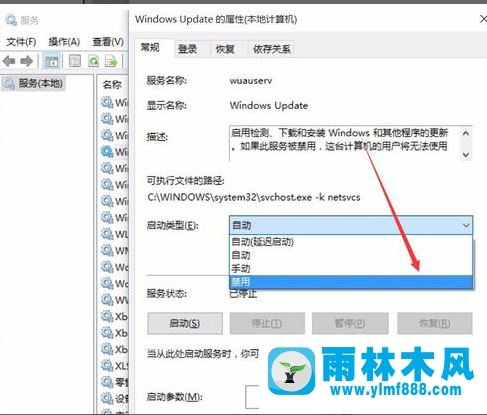Click the gear icon of the WL service row
This screenshot has height=415, width=487.
(107, 234)
